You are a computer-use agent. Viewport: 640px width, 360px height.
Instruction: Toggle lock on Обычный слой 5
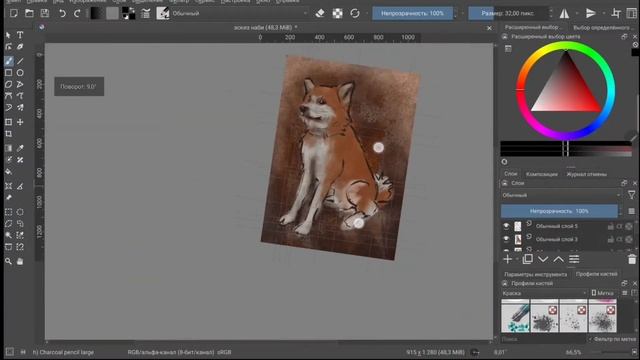(x=611, y=226)
